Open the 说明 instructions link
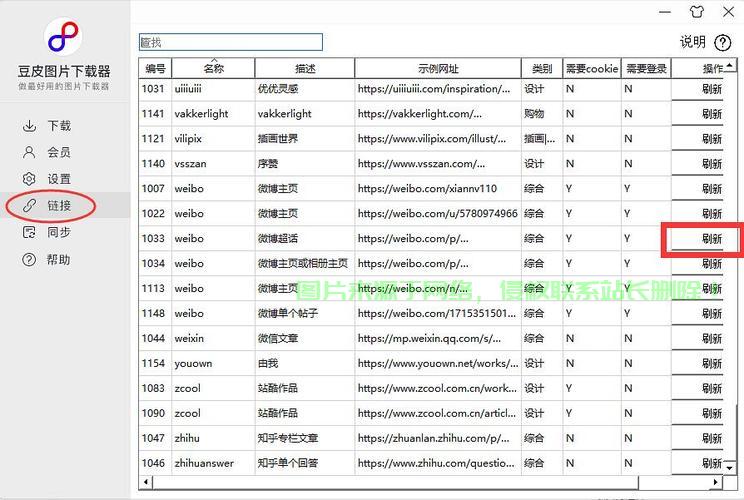 pyautogui.click(x=693, y=42)
